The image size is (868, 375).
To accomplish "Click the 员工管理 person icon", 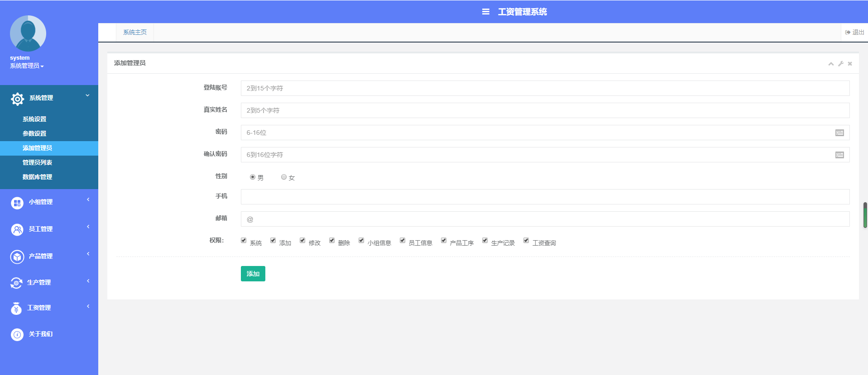I will click(17, 230).
